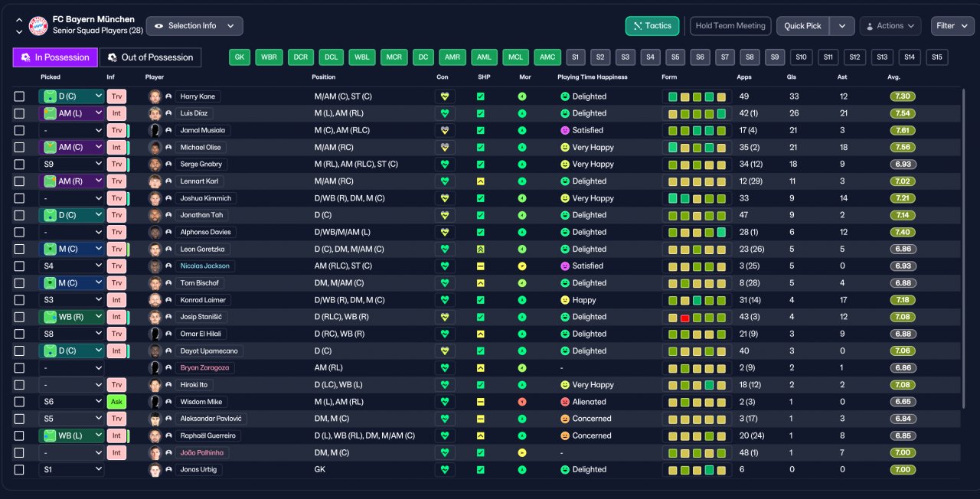
Task: Click Aleksandar Pavlović's concerned face icon
Action: point(565,419)
